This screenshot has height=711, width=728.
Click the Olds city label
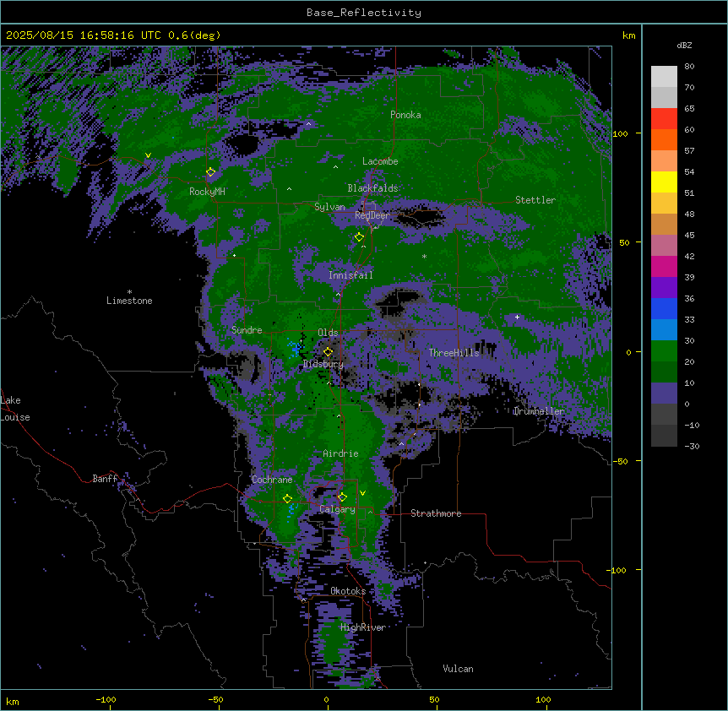(x=328, y=333)
